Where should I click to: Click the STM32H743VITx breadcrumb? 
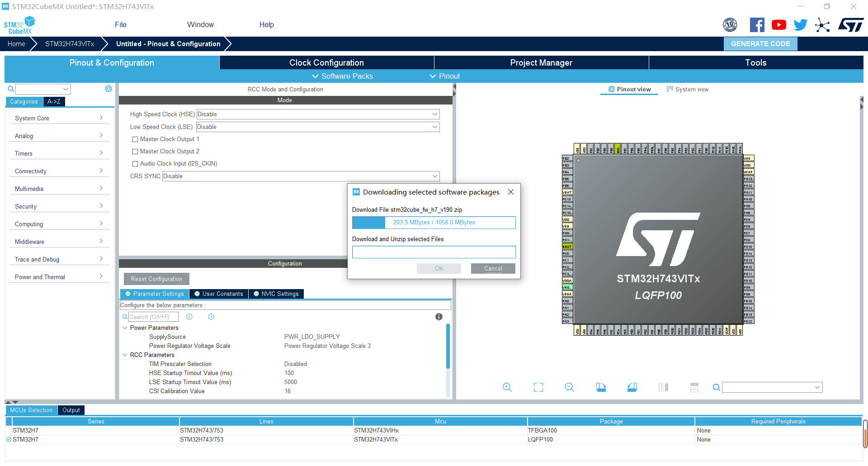pos(70,44)
